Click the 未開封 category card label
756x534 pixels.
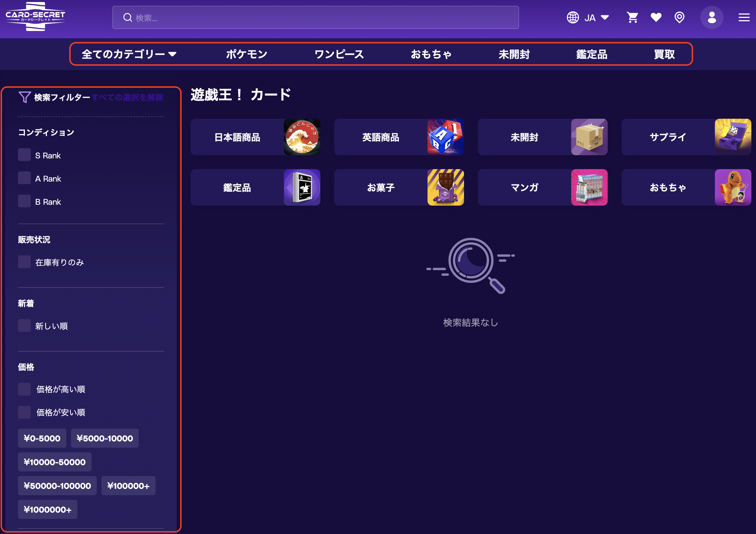click(x=524, y=137)
